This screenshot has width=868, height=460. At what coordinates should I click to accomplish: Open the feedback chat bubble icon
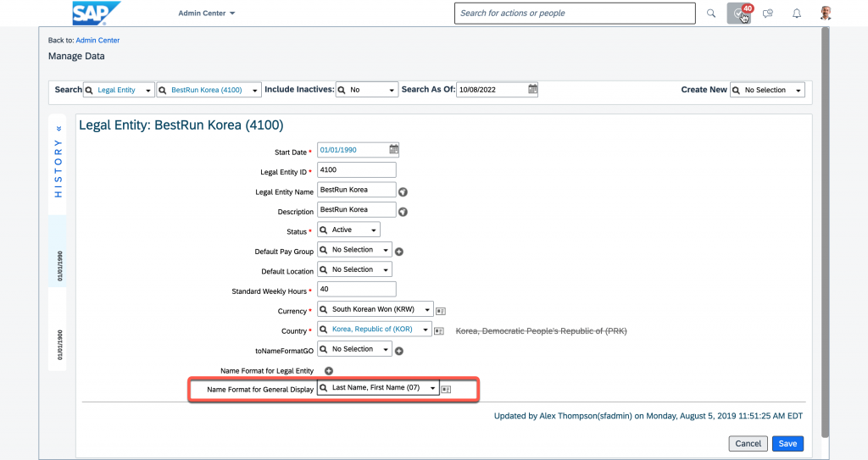point(768,14)
